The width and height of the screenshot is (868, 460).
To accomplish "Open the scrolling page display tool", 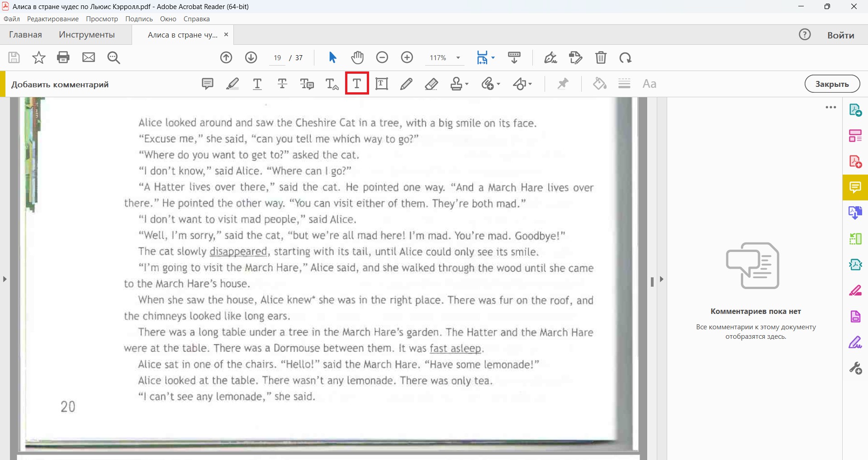I will [x=514, y=57].
